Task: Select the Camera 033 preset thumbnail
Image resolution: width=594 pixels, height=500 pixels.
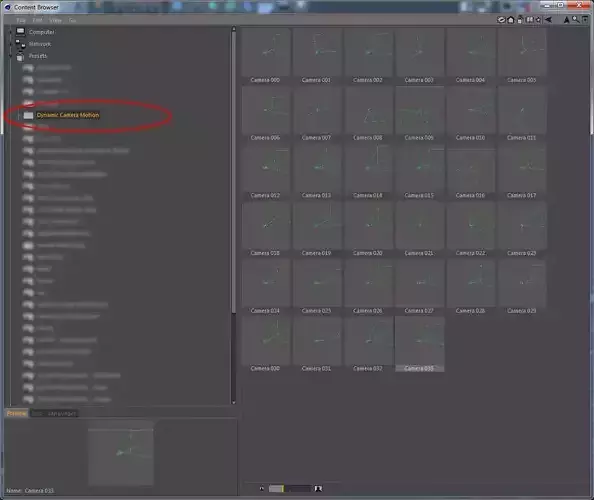Action: (419, 344)
